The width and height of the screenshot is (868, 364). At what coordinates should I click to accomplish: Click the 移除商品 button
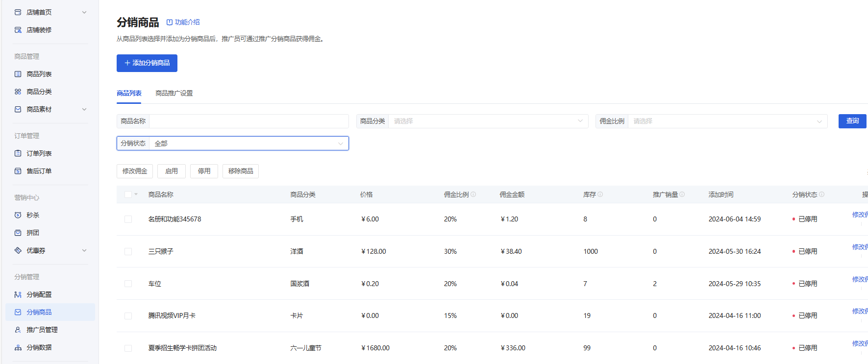click(241, 171)
